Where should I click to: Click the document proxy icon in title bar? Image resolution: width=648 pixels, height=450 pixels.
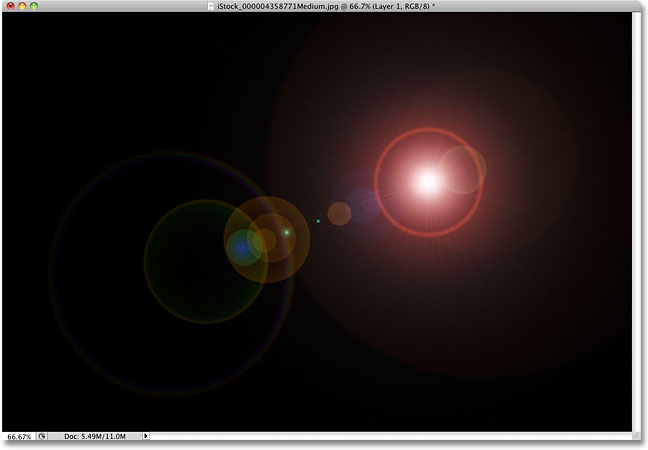pyautogui.click(x=211, y=6)
